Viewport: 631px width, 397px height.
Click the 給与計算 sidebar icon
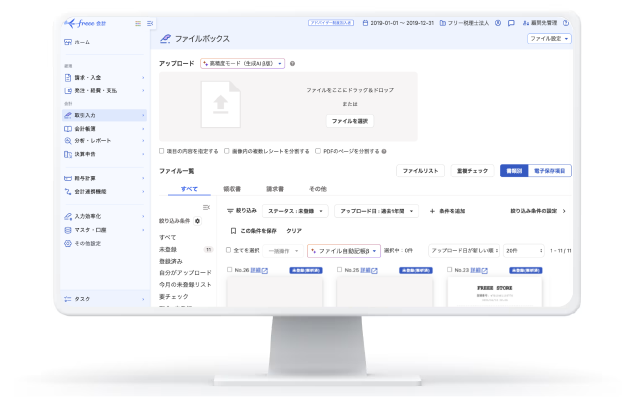point(68,178)
